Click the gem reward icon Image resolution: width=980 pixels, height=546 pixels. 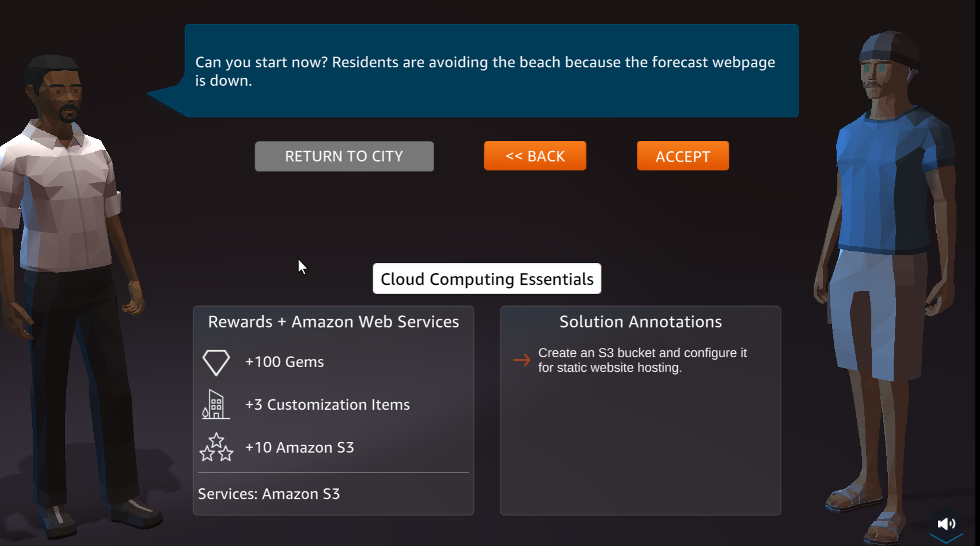[216, 362]
